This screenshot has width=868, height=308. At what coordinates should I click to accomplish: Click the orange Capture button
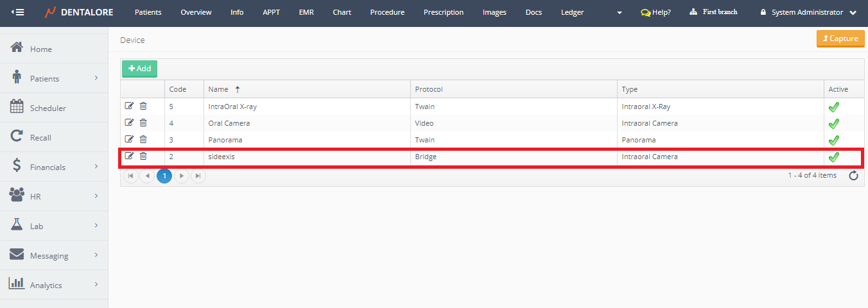click(x=840, y=38)
